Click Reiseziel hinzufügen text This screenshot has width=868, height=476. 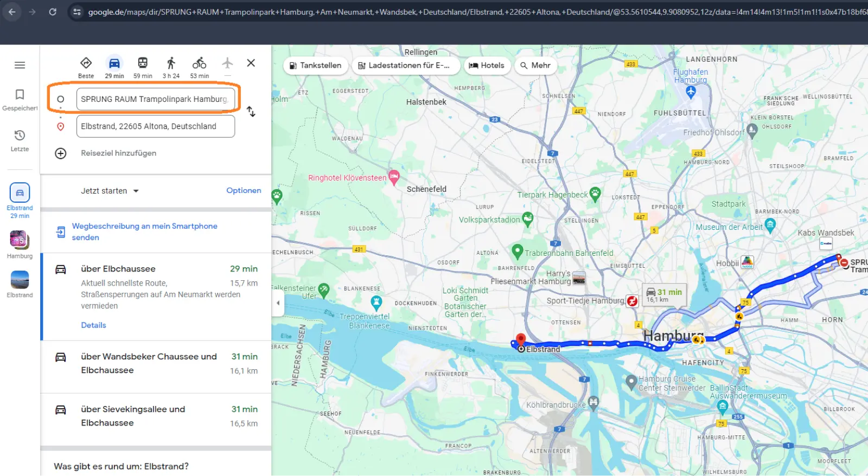pyautogui.click(x=119, y=153)
